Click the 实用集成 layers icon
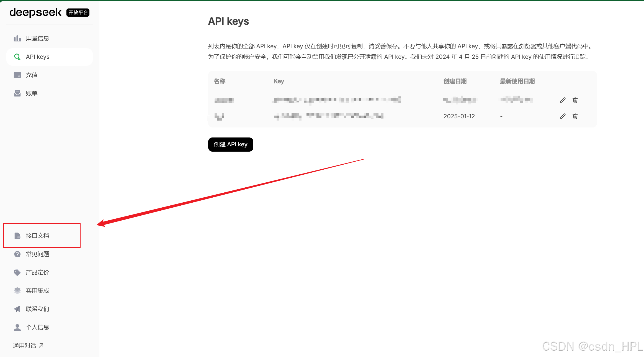The width and height of the screenshot is (644, 357). [17, 291]
